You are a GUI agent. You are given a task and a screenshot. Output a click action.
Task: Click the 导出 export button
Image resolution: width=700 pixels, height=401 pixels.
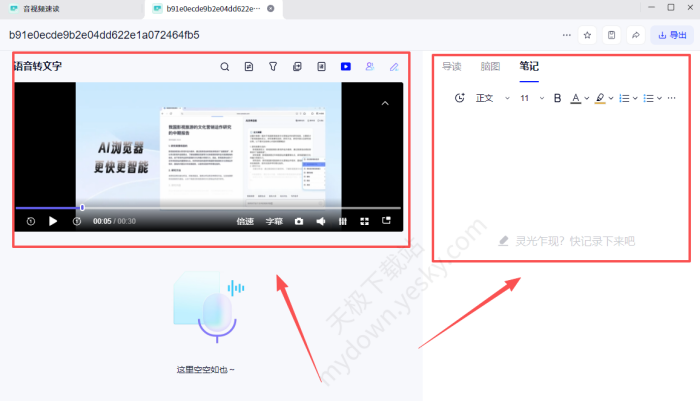point(672,35)
